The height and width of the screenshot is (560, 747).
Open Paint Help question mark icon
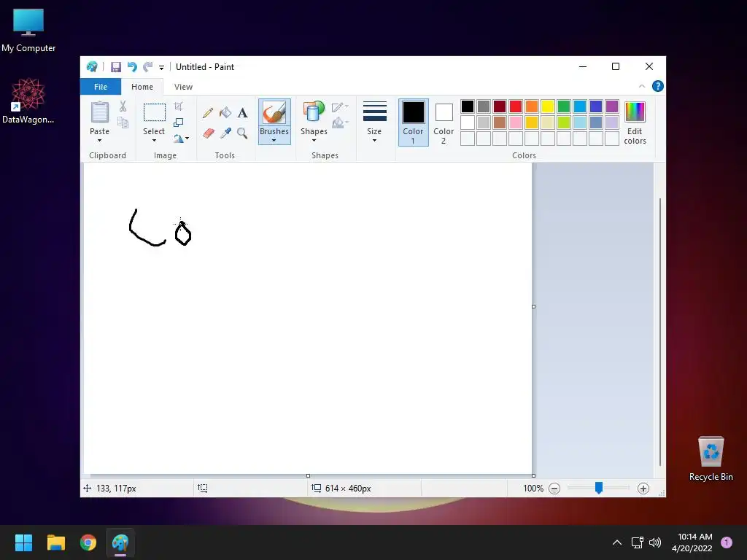click(x=658, y=86)
